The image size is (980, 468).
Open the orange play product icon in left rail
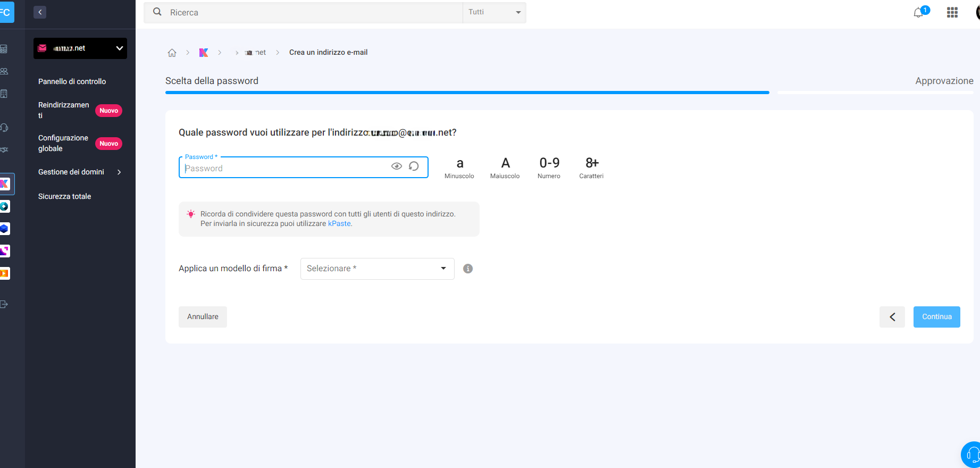click(5, 273)
